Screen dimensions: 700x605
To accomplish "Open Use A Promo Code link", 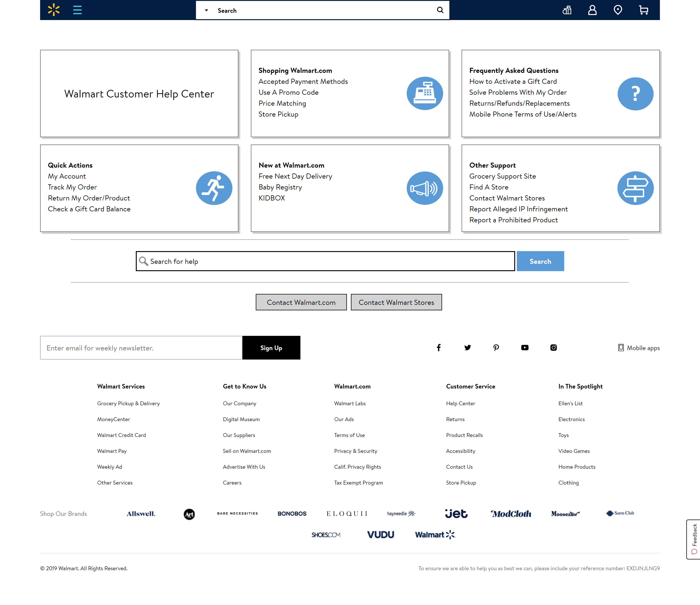I will pyautogui.click(x=289, y=92).
